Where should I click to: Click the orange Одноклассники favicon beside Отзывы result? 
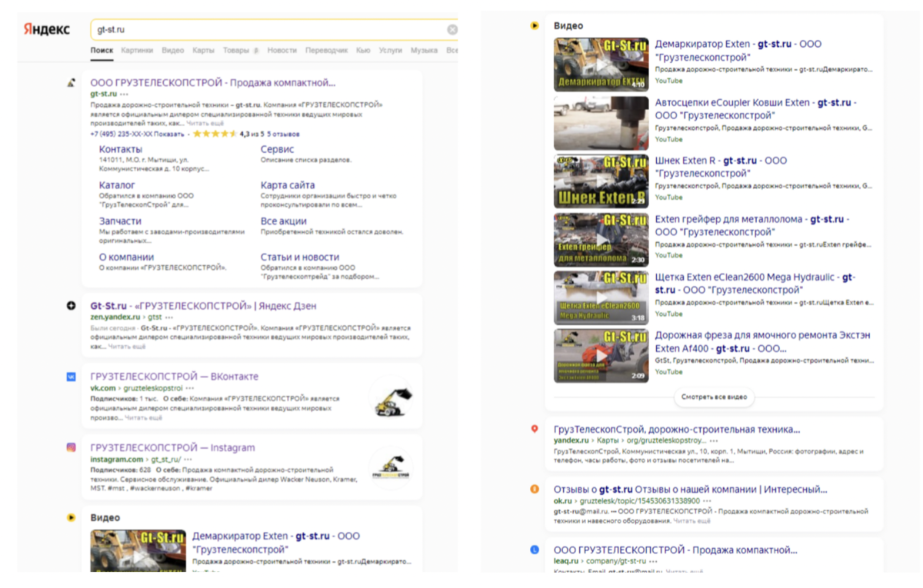(535, 489)
